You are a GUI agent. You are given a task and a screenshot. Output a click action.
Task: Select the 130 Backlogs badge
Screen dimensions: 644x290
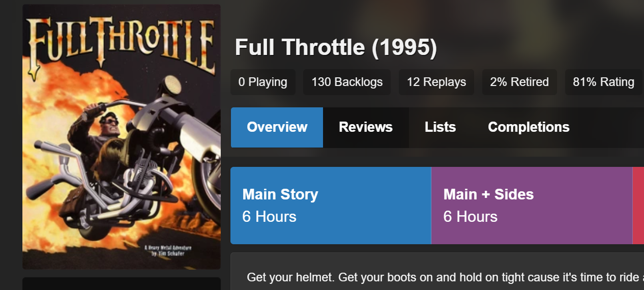click(347, 82)
